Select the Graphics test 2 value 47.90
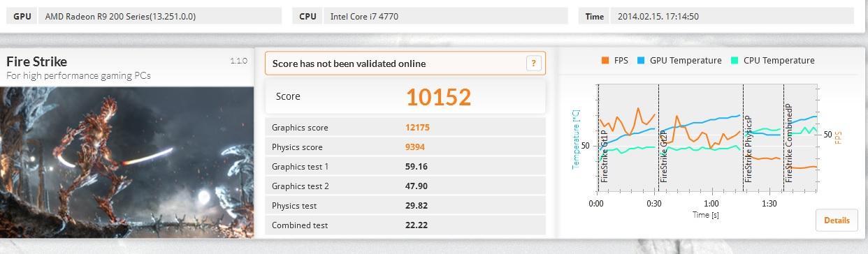This screenshot has height=254, width=868. coord(417,186)
